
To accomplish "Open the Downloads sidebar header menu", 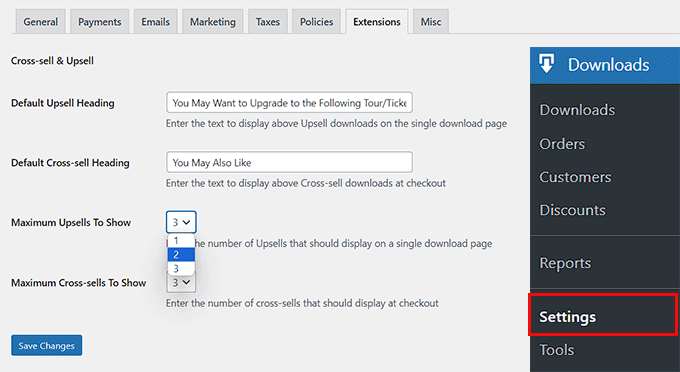I will pyautogui.click(x=605, y=65).
